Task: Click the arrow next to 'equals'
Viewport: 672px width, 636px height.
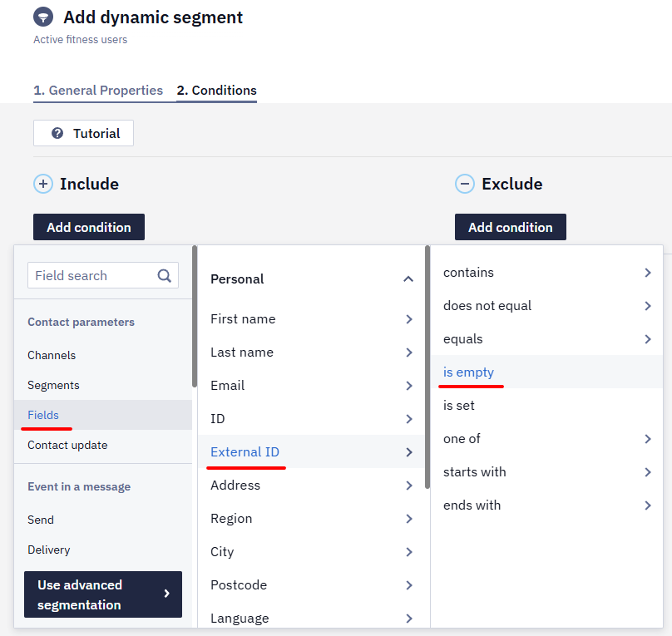Action: [x=648, y=339]
